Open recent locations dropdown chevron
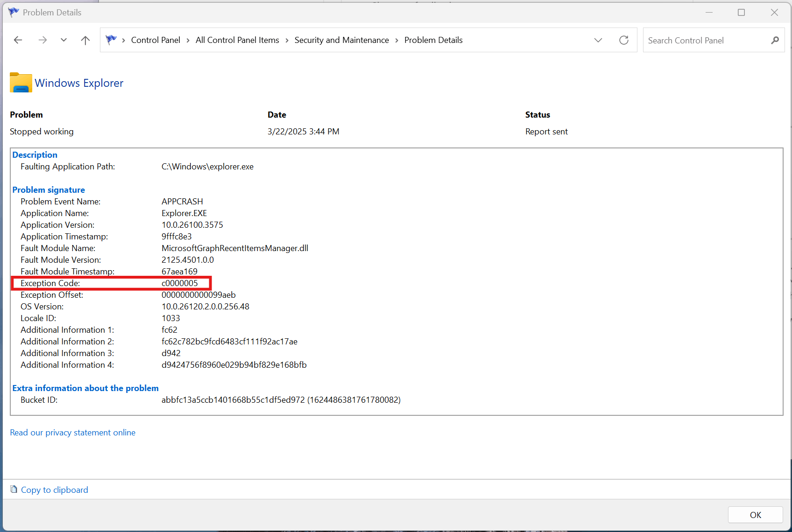The width and height of the screenshot is (792, 532). [x=64, y=40]
